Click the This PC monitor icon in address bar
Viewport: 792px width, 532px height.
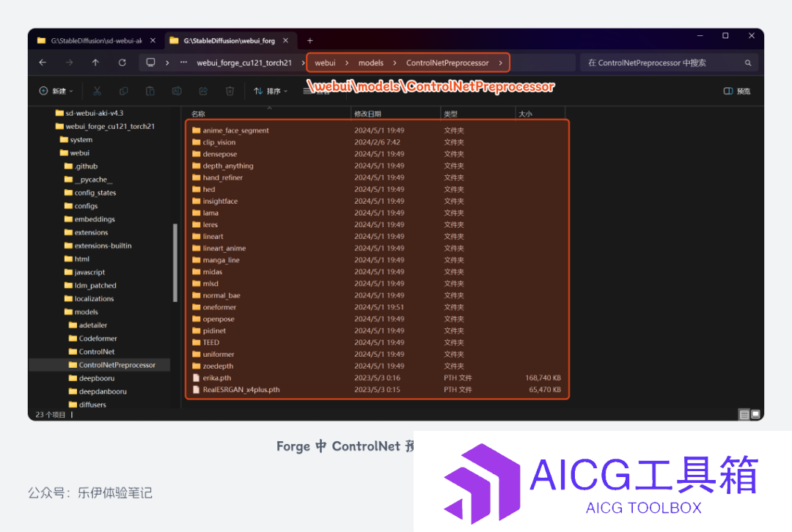tap(150, 62)
